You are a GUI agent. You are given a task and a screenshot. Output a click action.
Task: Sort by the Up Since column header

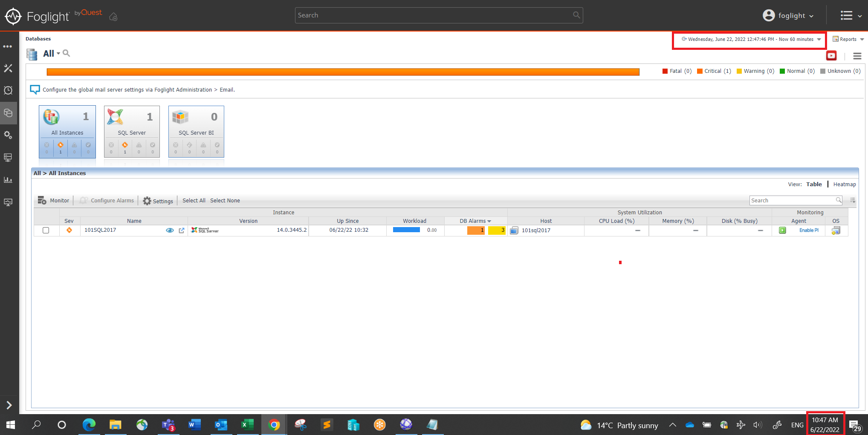[x=347, y=221]
